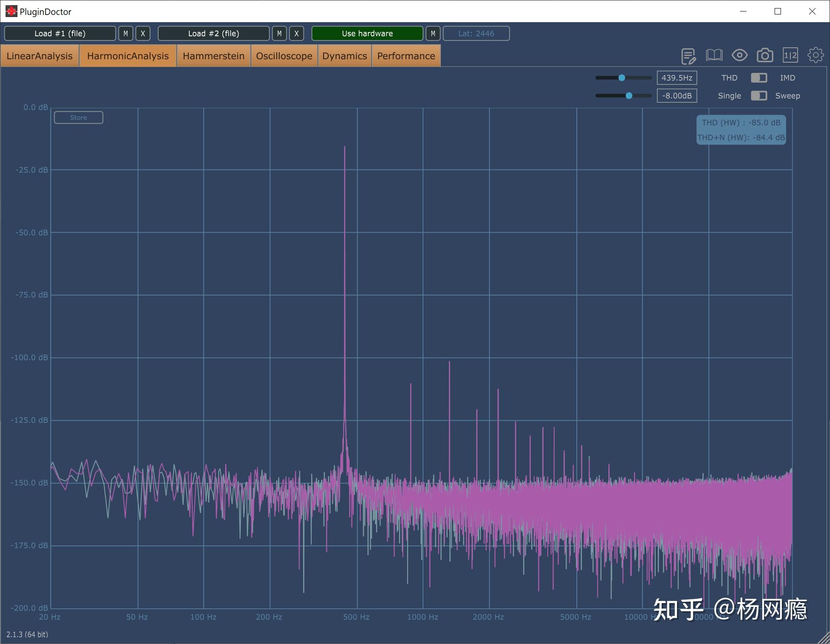
Task: Open the manual book icon
Action: (x=714, y=55)
